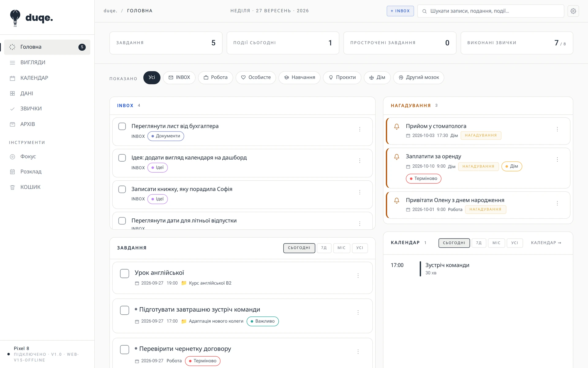Click the search records input field

click(491, 11)
